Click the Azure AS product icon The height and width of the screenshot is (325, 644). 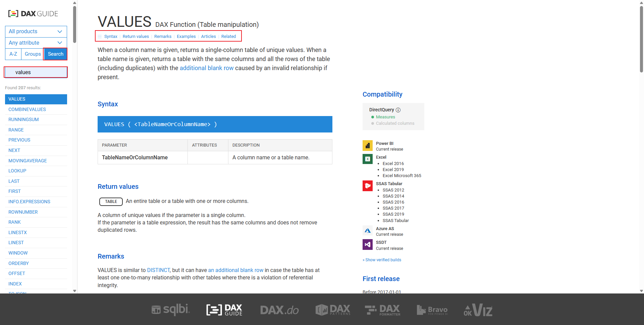pos(368,231)
